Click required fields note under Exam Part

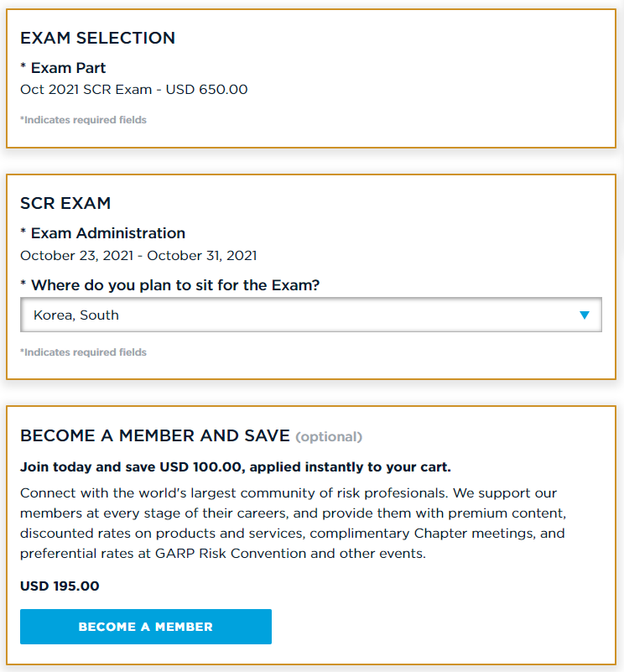coord(83,120)
